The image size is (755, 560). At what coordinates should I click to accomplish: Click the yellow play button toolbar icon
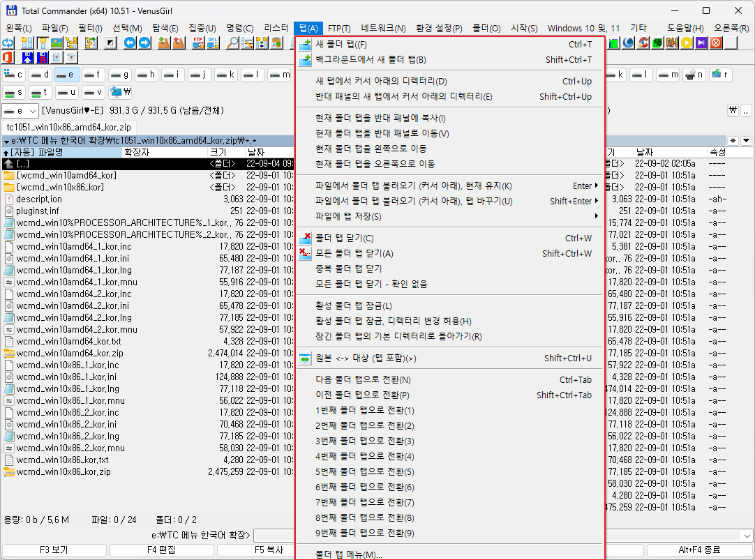[687, 43]
